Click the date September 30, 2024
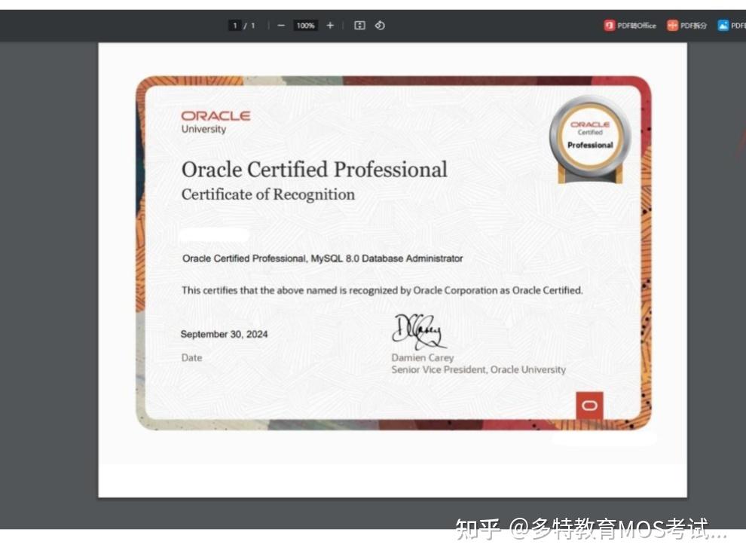The width and height of the screenshot is (746, 560). (x=225, y=334)
